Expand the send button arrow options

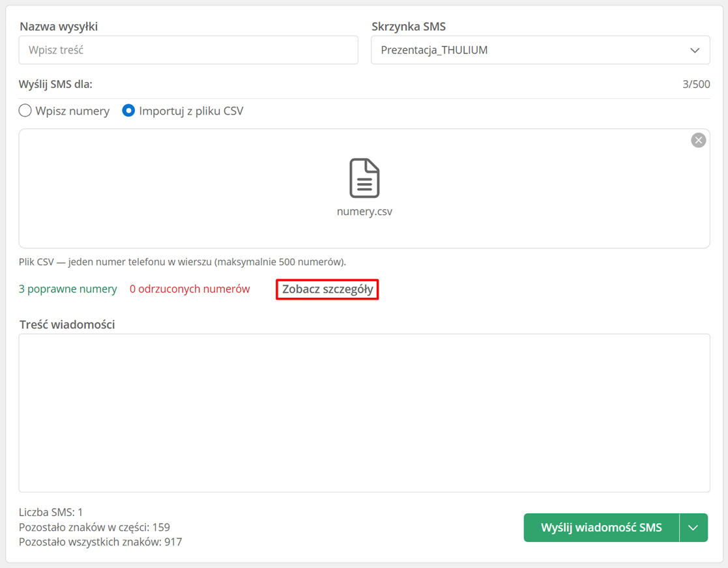click(693, 528)
